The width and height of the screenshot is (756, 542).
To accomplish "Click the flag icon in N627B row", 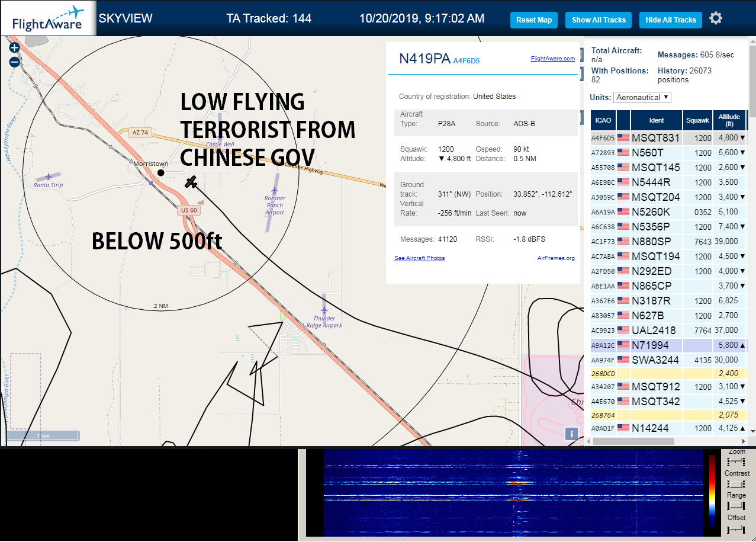I will 623,316.
